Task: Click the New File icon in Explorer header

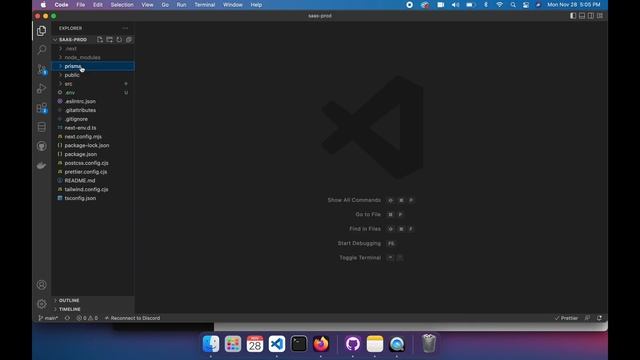Action: [x=100, y=40]
